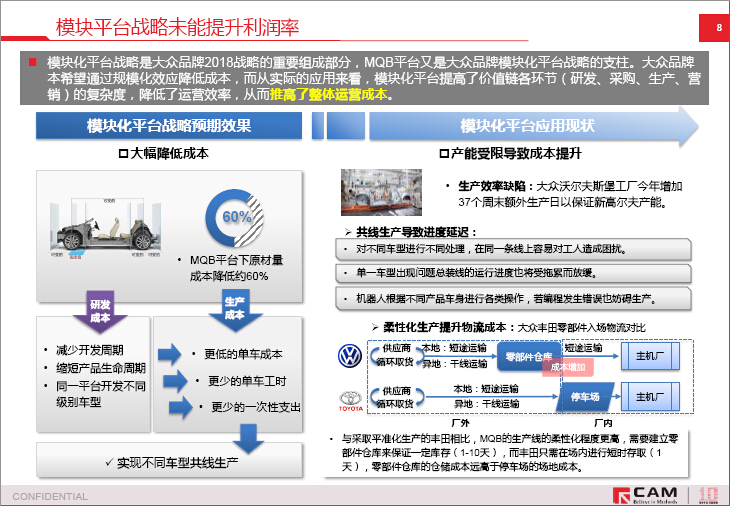This screenshot has width=730, height=506.
Task: Click the pink 成本增加 label
Action: pyautogui.click(x=568, y=367)
